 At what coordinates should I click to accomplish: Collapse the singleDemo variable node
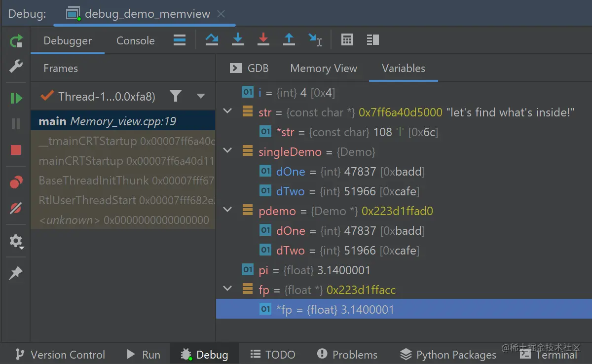227,151
